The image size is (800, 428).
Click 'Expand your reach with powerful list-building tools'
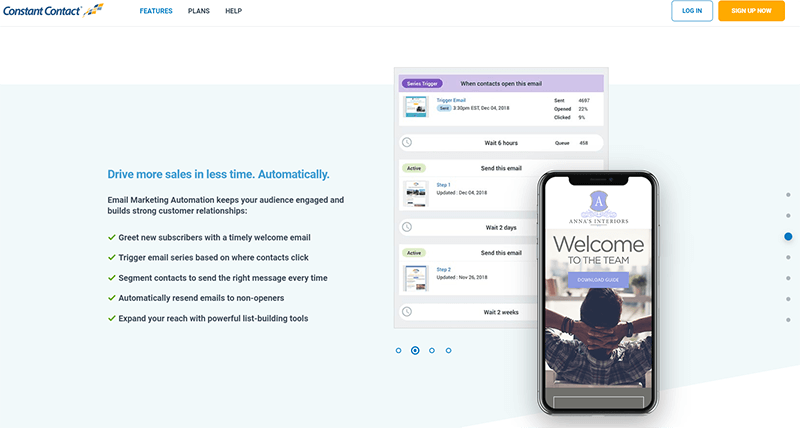pyautogui.click(x=213, y=318)
